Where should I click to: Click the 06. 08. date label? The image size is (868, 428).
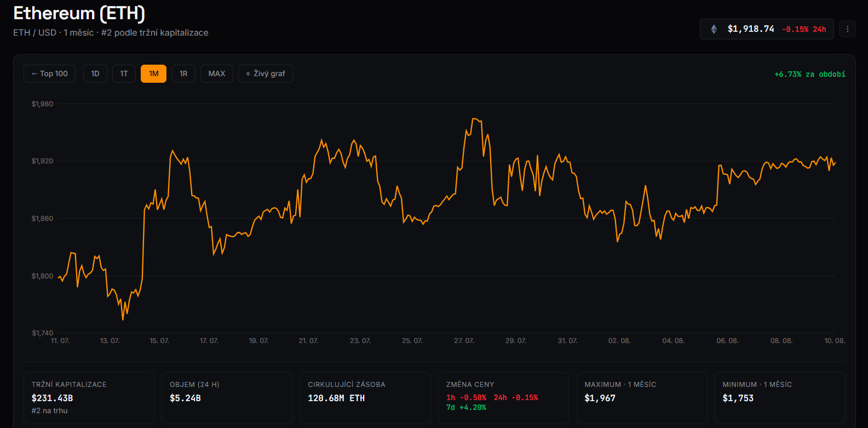pyautogui.click(x=727, y=341)
